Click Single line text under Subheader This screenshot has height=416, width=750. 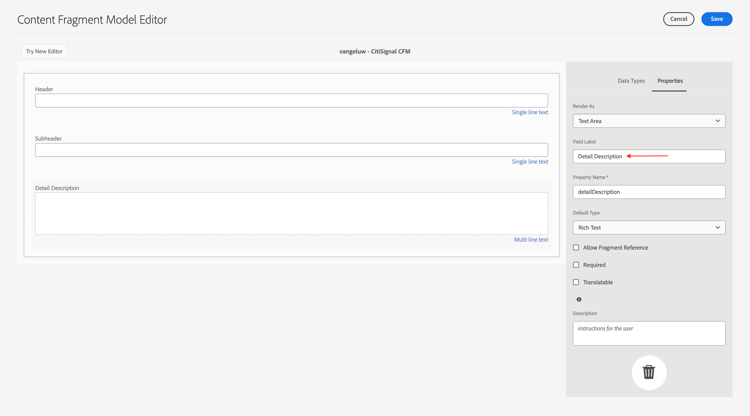tap(530, 162)
